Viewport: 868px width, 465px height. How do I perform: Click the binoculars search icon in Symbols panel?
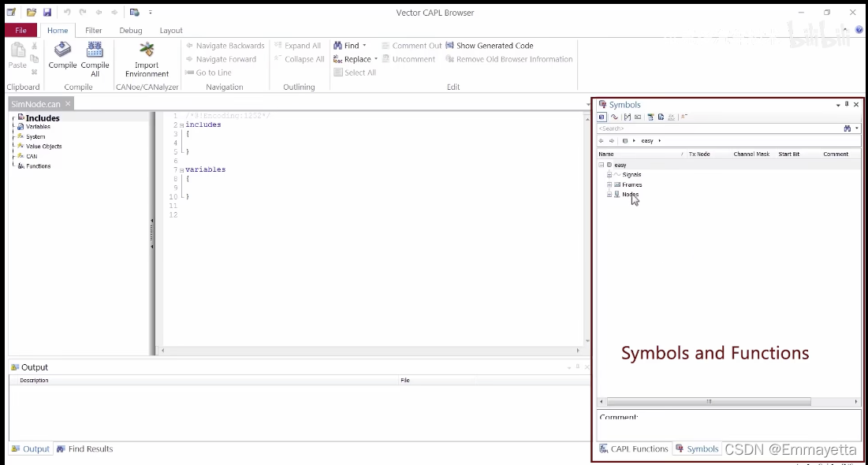point(847,128)
